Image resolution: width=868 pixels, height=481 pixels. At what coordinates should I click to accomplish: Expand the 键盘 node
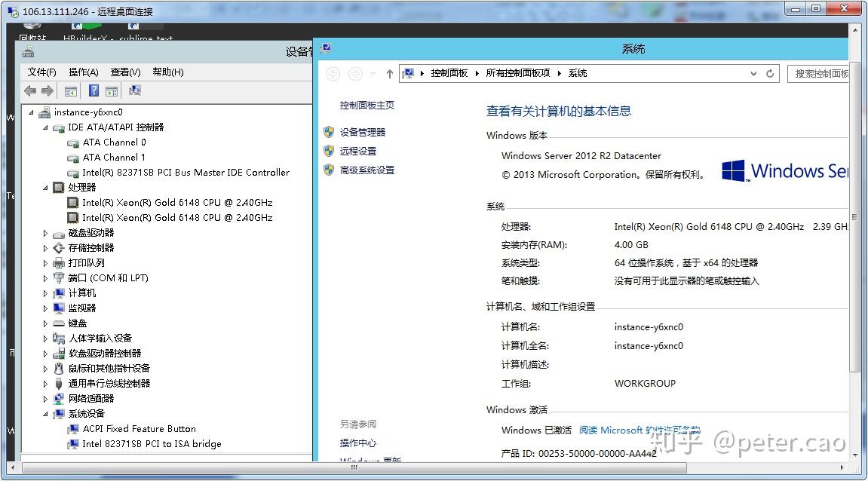click(x=45, y=323)
